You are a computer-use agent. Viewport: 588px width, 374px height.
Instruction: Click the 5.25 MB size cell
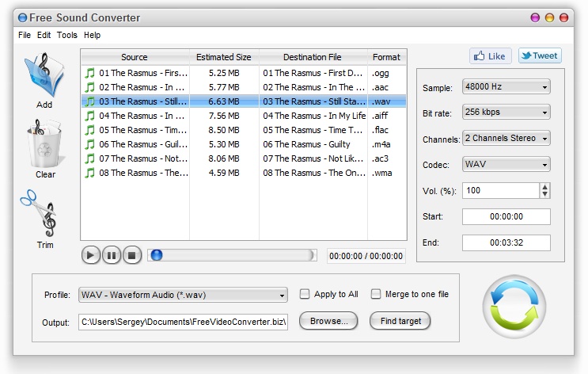point(224,73)
